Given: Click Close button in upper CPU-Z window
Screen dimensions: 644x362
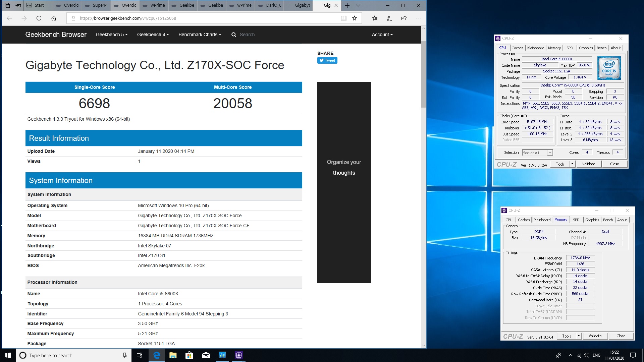Looking at the screenshot, I should [614, 164].
